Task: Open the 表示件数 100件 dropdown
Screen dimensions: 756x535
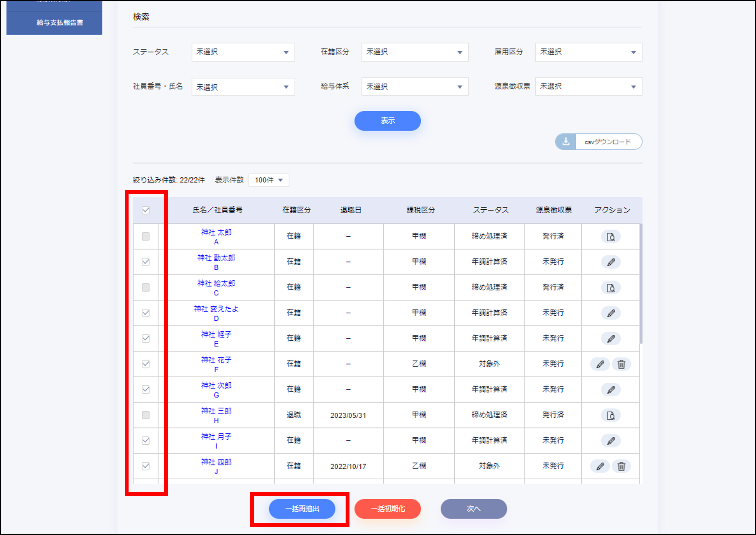Action: click(269, 180)
